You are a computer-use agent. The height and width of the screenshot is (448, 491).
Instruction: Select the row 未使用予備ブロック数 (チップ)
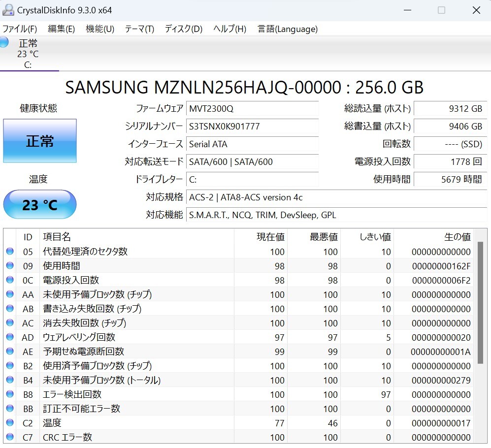tap(239, 294)
